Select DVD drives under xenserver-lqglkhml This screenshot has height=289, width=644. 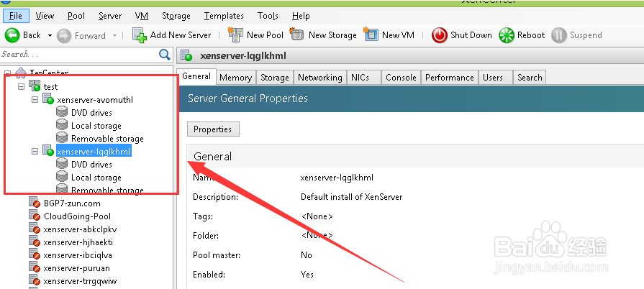click(x=91, y=164)
